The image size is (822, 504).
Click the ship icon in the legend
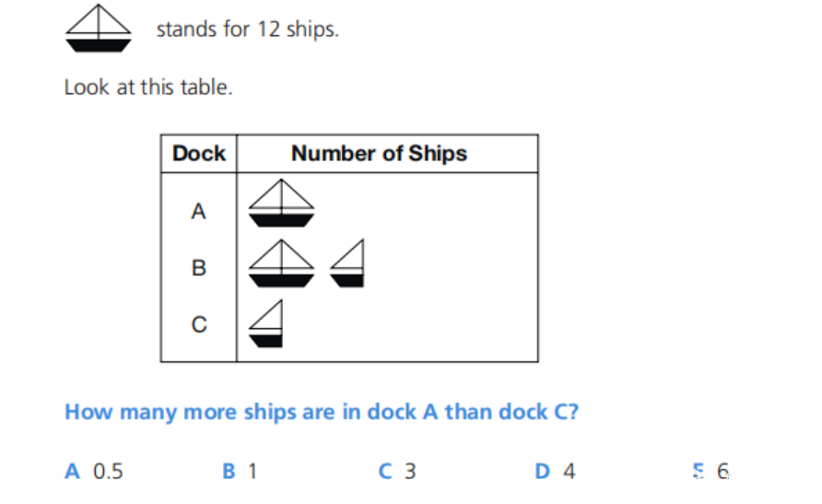pyautogui.click(x=99, y=29)
